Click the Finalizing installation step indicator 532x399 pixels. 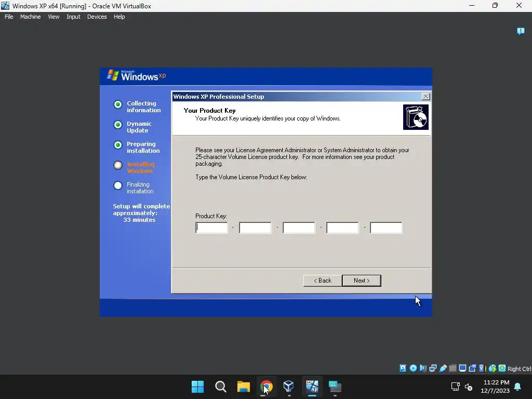(x=118, y=185)
